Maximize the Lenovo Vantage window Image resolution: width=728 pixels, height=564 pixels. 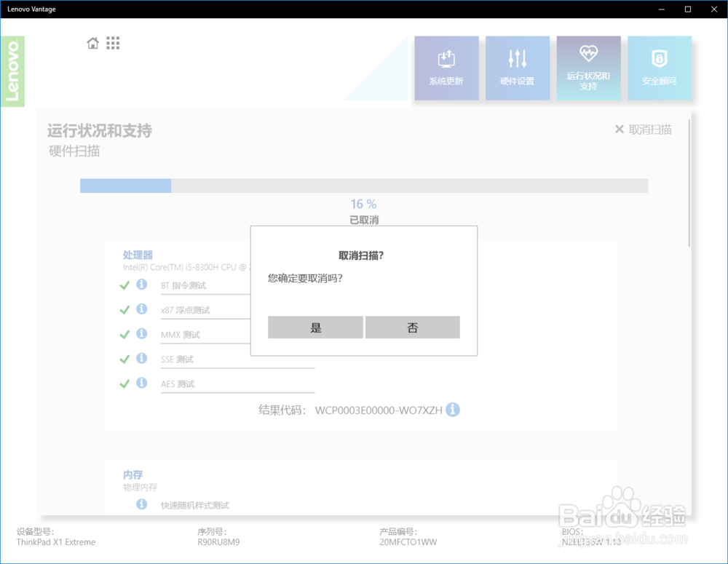pyautogui.click(x=688, y=9)
